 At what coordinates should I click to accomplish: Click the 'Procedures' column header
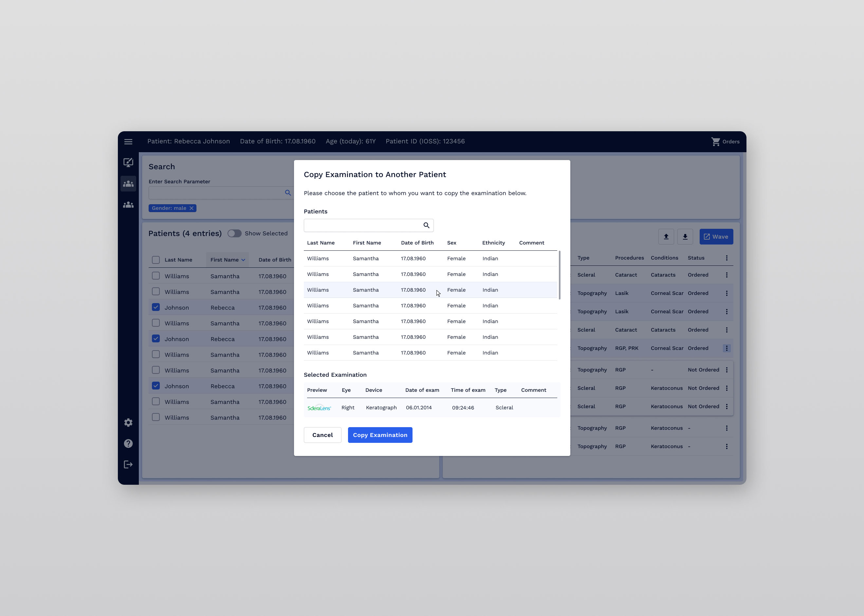click(629, 258)
